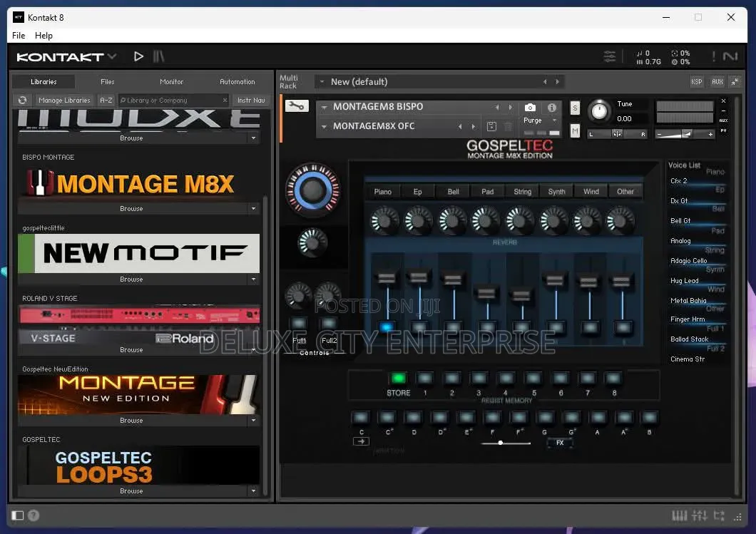Expand the MONTAGEM8X OFC snapshot dropdown
Image resolution: width=756 pixels, height=534 pixels.
pos(325,127)
